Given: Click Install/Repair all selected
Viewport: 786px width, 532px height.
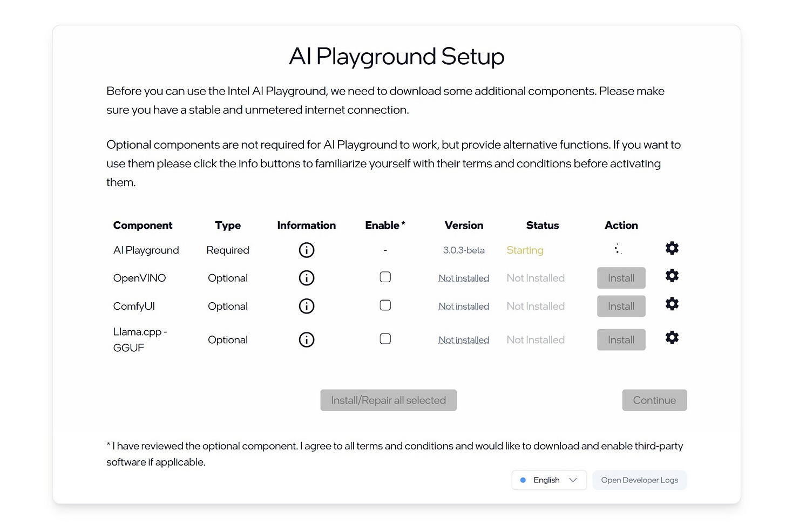Looking at the screenshot, I should tap(389, 400).
